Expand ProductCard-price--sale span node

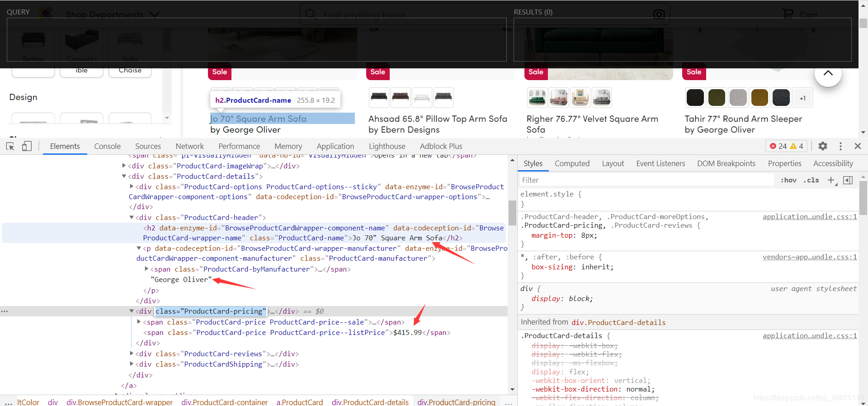click(139, 322)
